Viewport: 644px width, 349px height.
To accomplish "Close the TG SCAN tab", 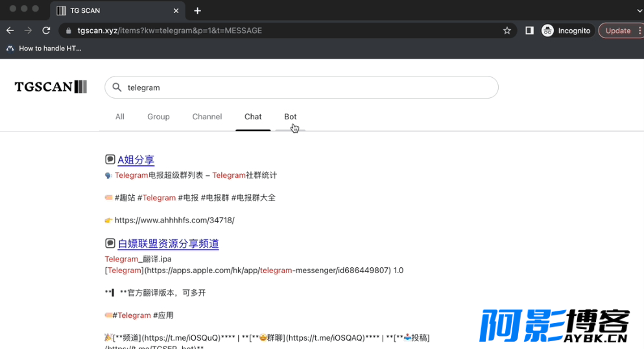I will [176, 10].
